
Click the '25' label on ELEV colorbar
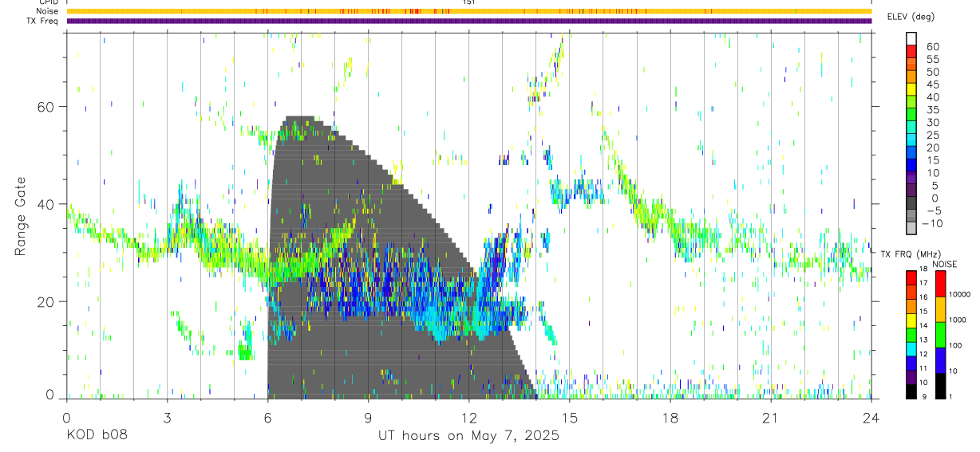[x=932, y=136]
